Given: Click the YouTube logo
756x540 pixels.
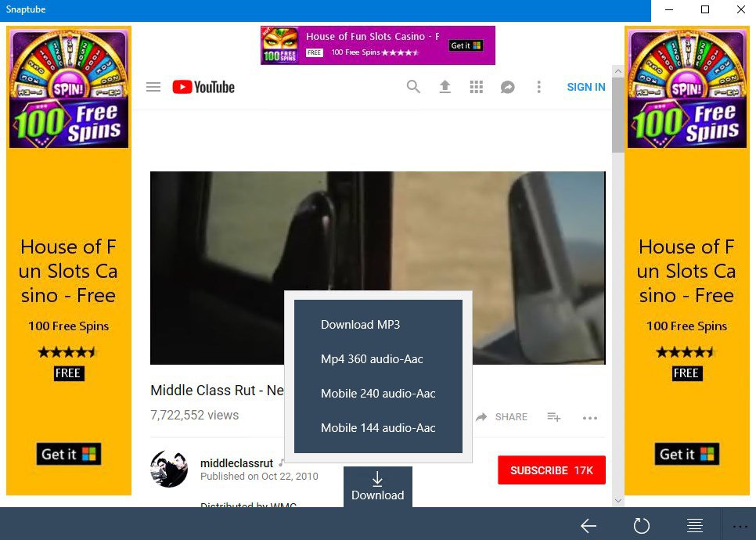Looking at the screenshot, I should point(203,88).
